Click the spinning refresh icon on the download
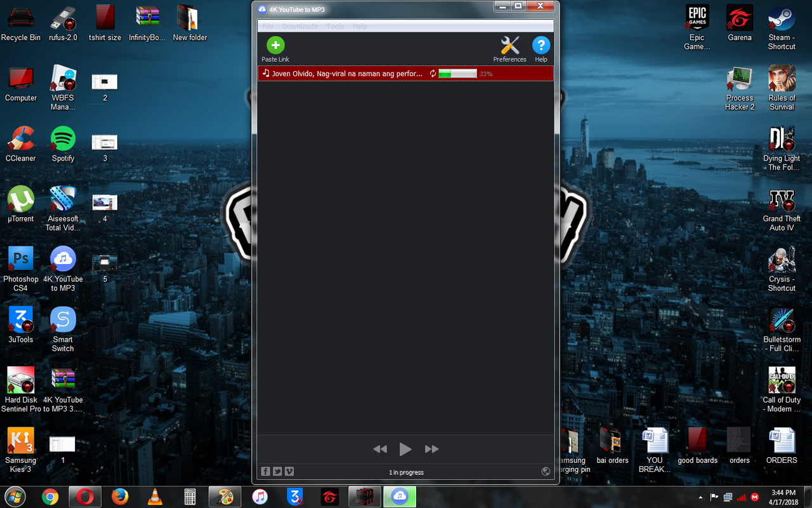The image size is (812, 508). (x=433, y=74)
